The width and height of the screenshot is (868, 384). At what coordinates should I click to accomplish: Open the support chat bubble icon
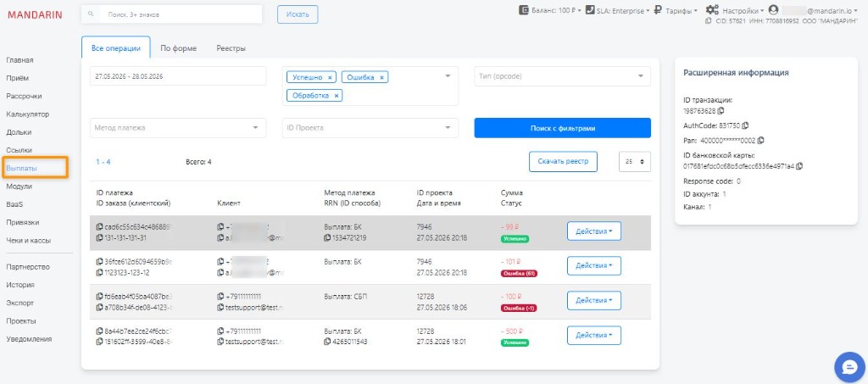(x=849, y=367)
